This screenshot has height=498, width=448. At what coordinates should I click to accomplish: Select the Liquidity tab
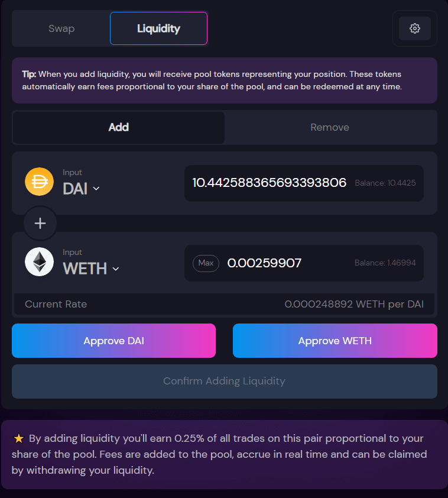(x=158, y=28)
